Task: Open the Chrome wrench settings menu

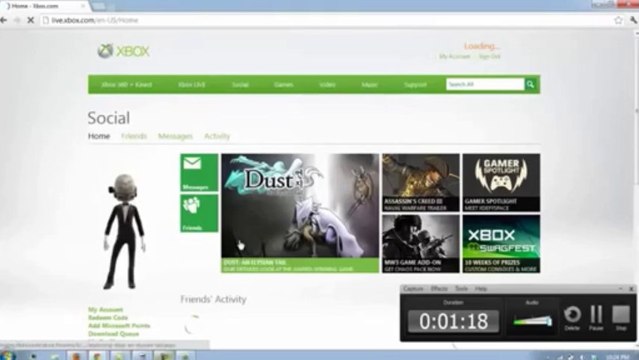Action: click(x=634, y=20)
